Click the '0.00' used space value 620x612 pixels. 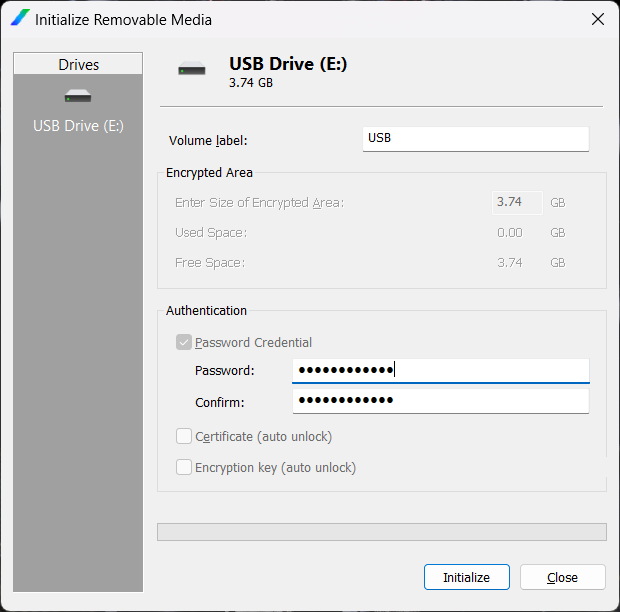point(510,233)
